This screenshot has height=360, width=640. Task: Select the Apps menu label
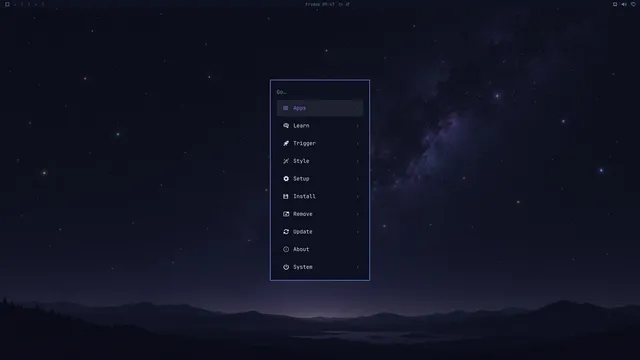click(x=299, y=108)
